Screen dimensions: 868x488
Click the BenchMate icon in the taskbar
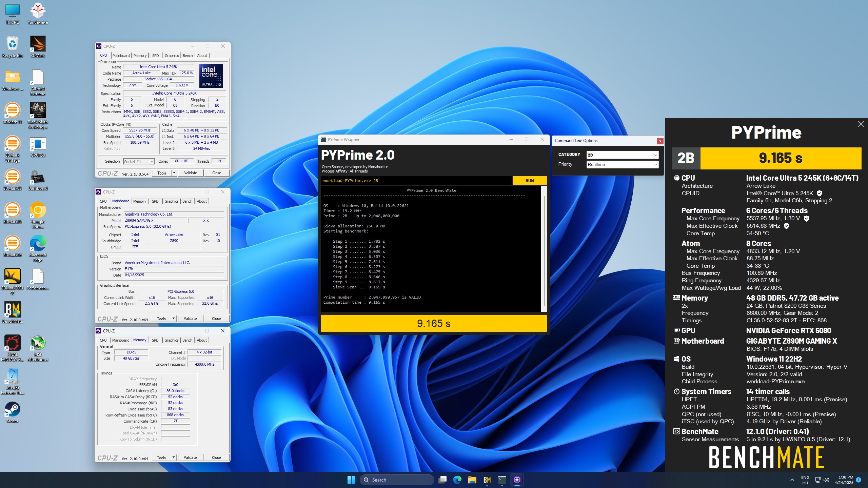tap(487, 480)
